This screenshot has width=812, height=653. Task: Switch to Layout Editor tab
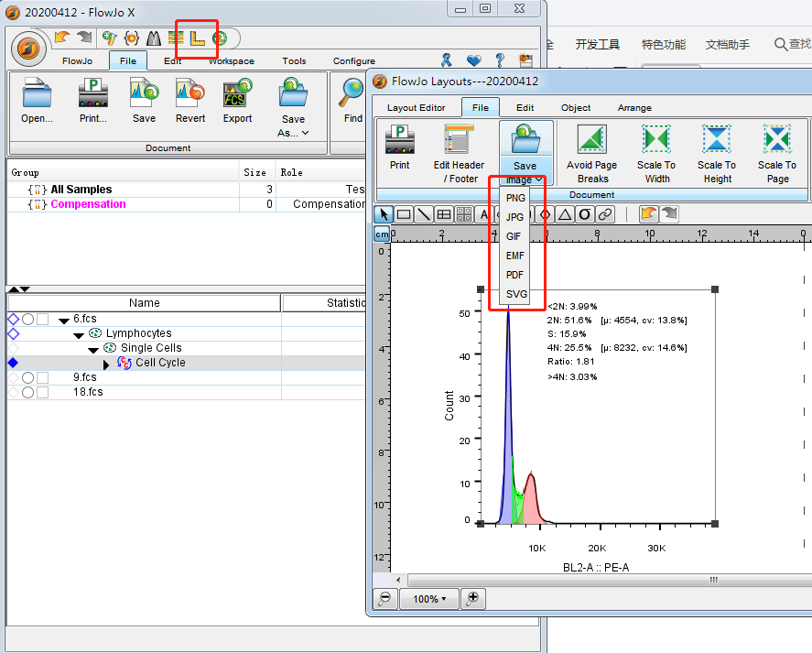pos(417,108)
